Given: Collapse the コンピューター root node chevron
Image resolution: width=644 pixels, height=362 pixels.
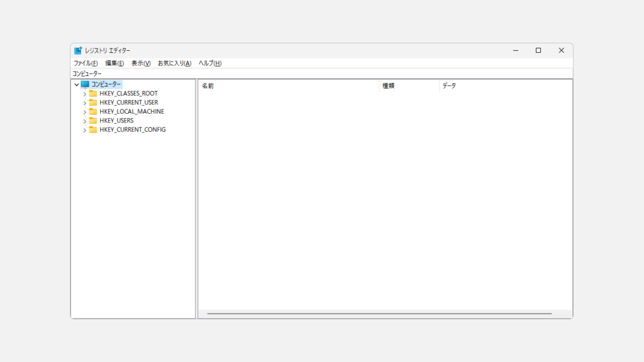Looking at the screenshot, I should click(77, 84).
